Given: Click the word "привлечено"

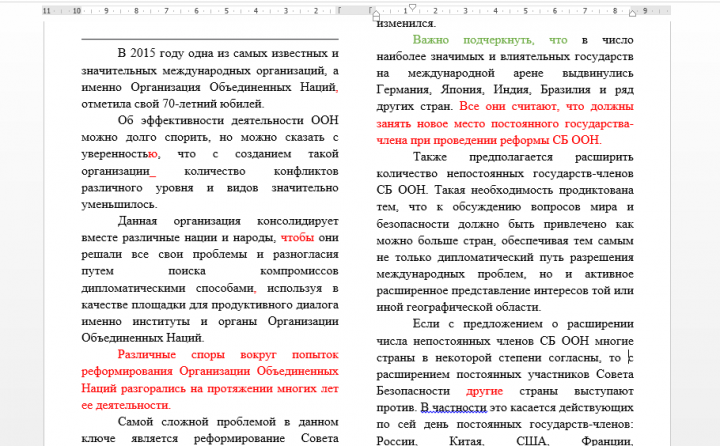Looking at the screenshot, I should point(575,224).
